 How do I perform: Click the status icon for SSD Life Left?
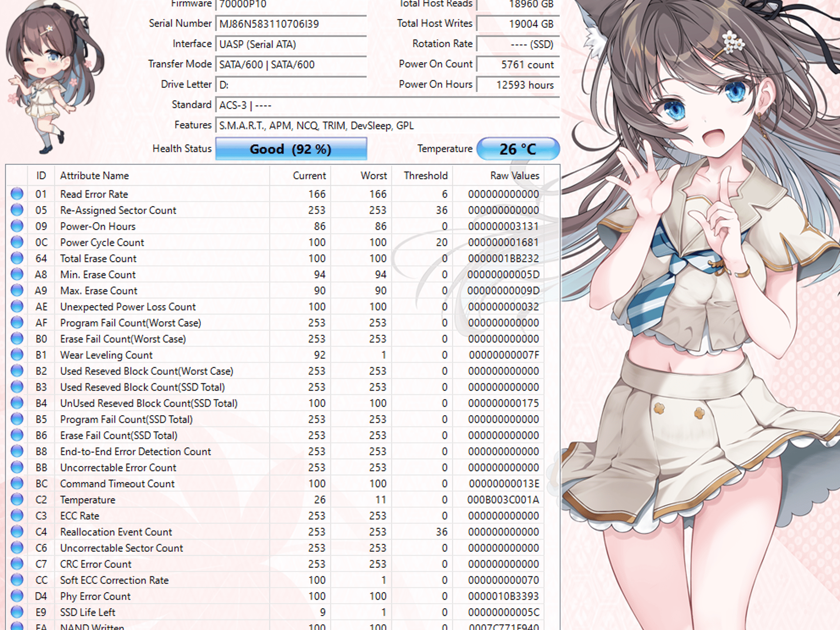click(17, 612)
